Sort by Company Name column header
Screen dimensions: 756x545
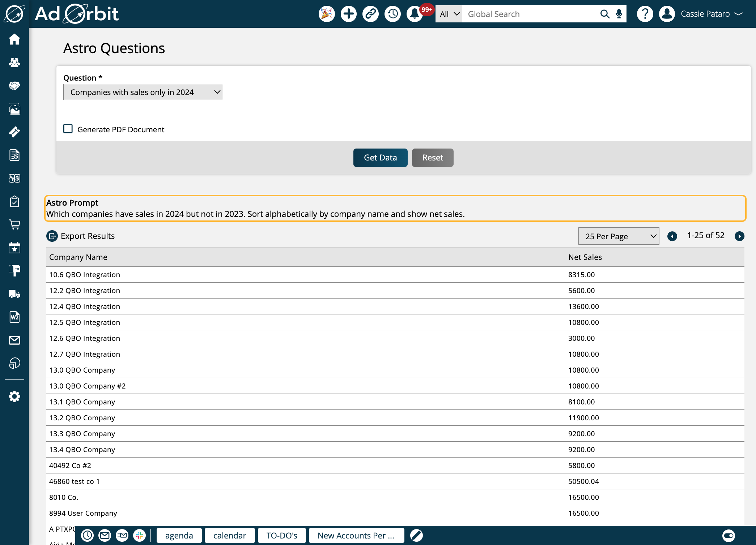(78, 257)
